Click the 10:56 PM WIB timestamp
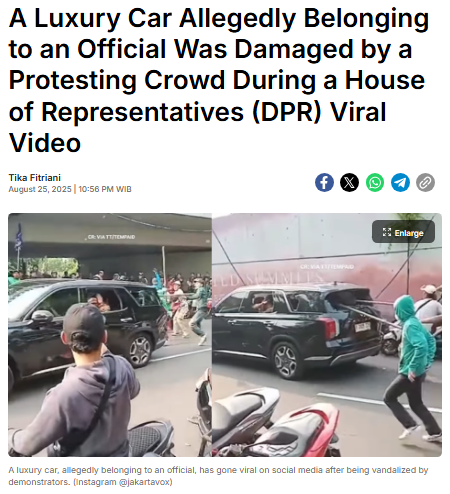Viewport: 450px width, 494px height. tap(105, 189)
